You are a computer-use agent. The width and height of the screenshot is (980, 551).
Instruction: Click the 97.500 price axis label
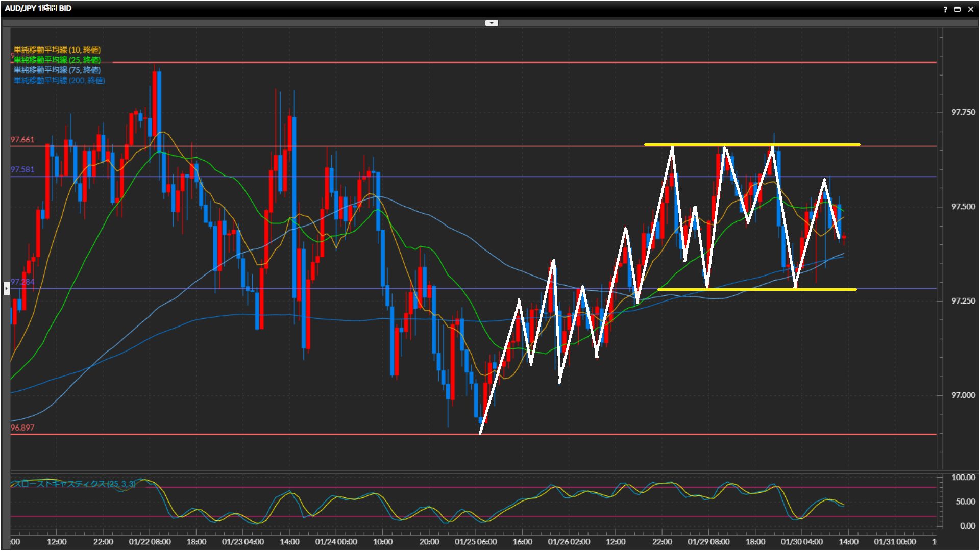(963, 207)
